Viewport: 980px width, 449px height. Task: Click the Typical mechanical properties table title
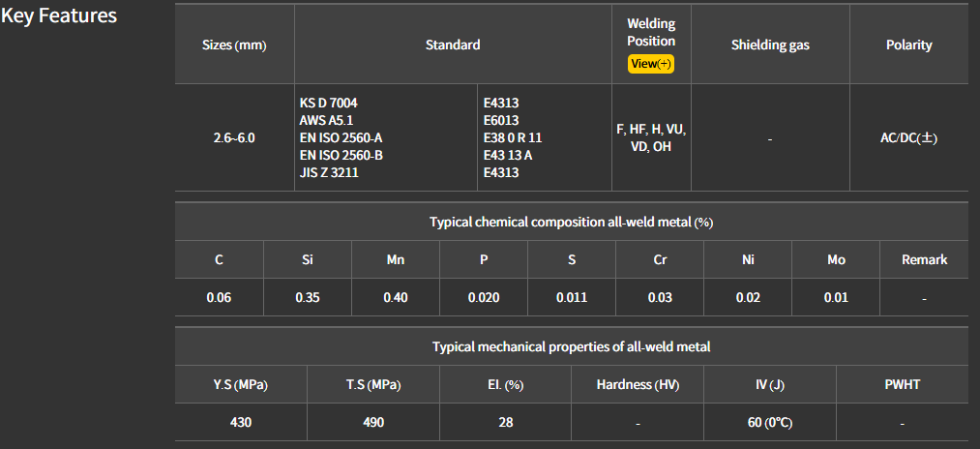[571, 346]
